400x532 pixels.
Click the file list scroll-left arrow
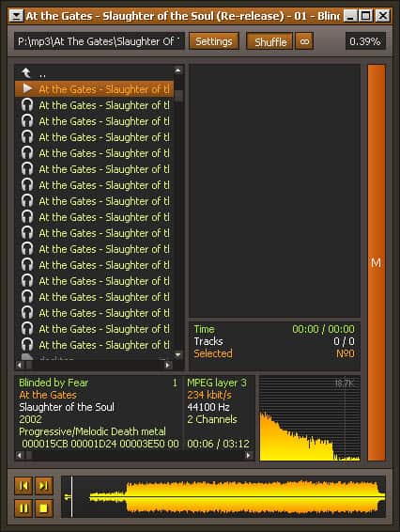(20, 365)
